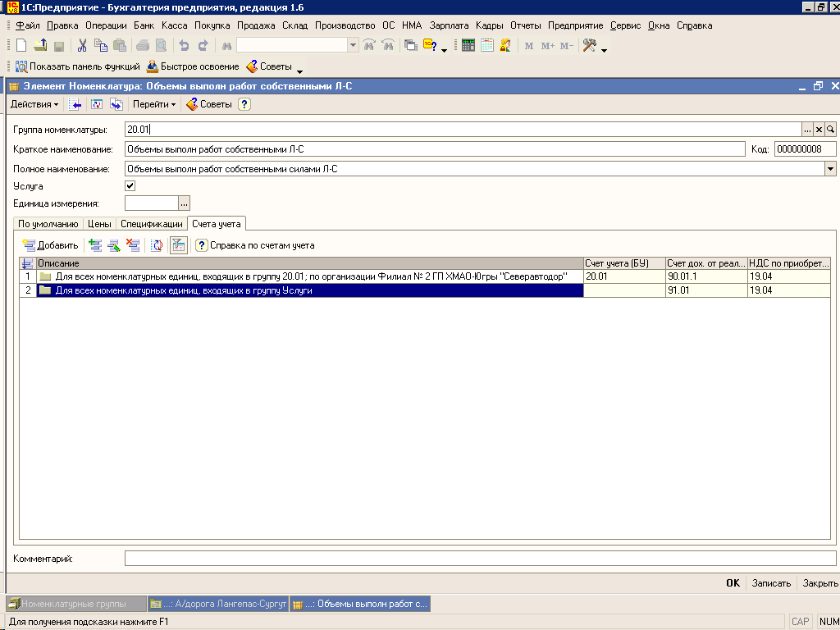The width and height of the screenshot is (840, 630).
Task: Open the Действия dropdown menu
Action: click(34, 104)
